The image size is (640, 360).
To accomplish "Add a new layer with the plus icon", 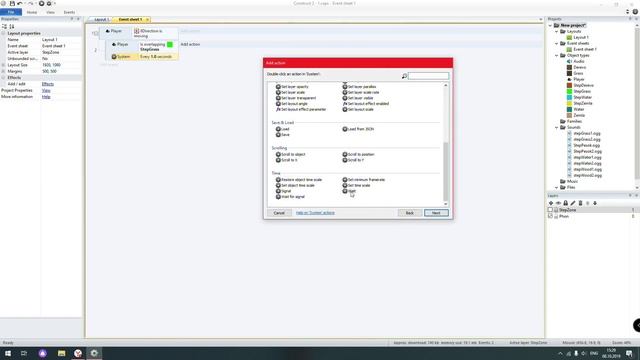I will [x=551, y=203].
